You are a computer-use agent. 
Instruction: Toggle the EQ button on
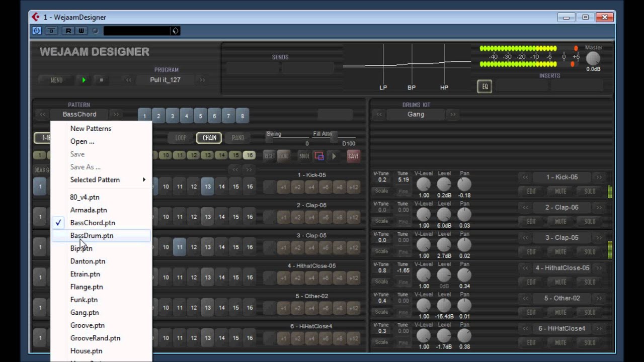(485, 86)
